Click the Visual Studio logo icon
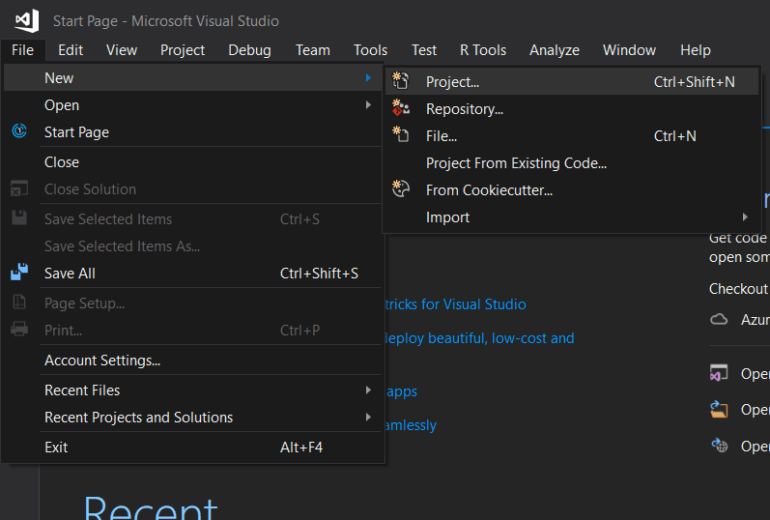The image size is (770, 520). click(25, 20)
